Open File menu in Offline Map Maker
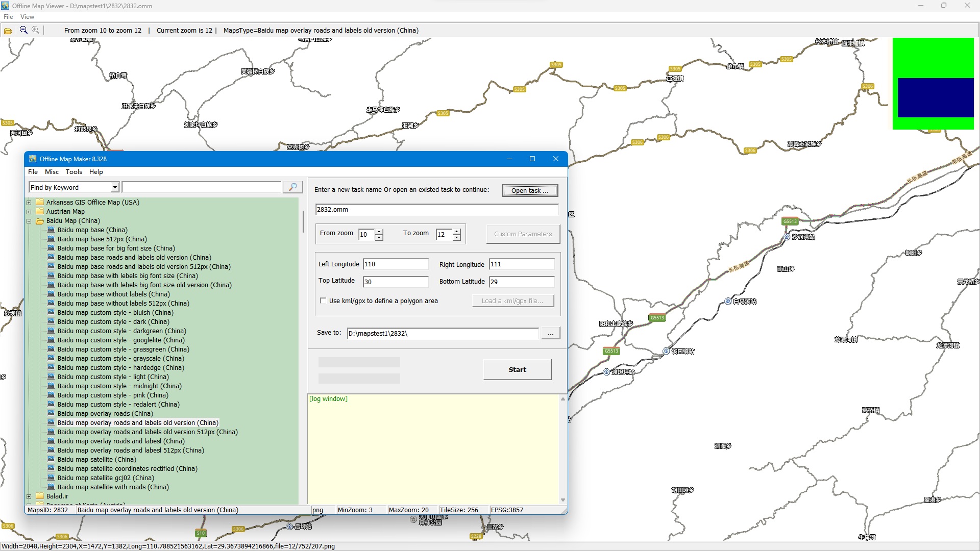Screen dimensions: 980x551 [x=33, y=172]
